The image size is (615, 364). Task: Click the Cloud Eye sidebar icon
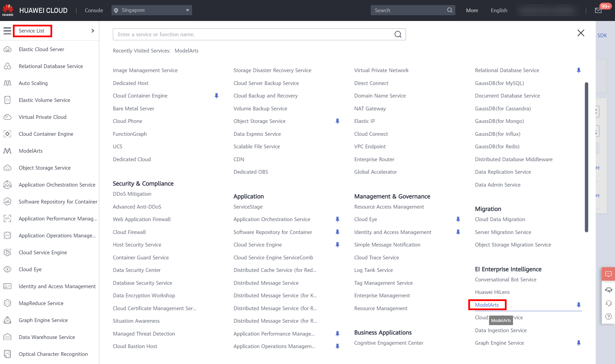point(7,270)
